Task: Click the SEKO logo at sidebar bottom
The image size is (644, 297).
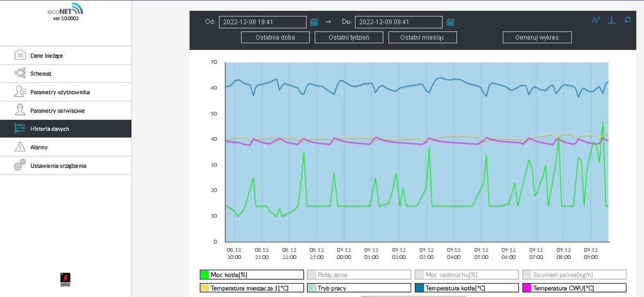Action: click(65, 279)
